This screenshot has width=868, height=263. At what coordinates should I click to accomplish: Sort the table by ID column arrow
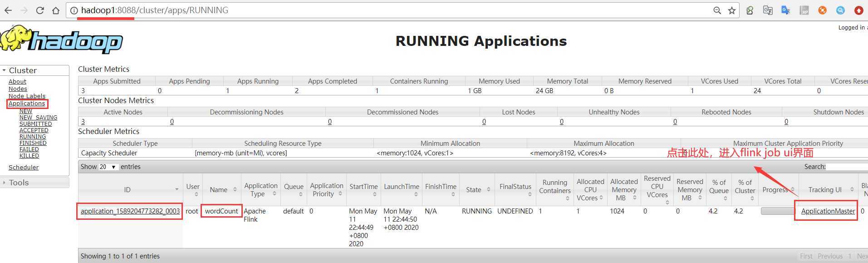pyautogui.click(x=177, y=189)
